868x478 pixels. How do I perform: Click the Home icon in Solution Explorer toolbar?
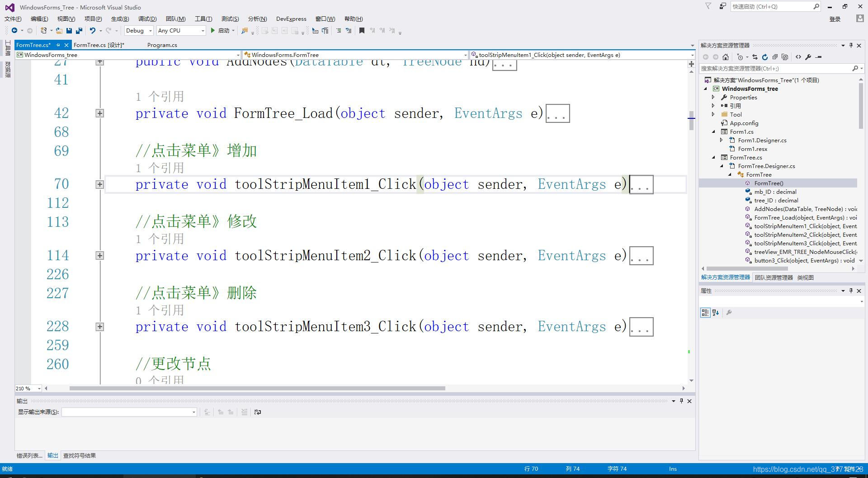[725, 57]
